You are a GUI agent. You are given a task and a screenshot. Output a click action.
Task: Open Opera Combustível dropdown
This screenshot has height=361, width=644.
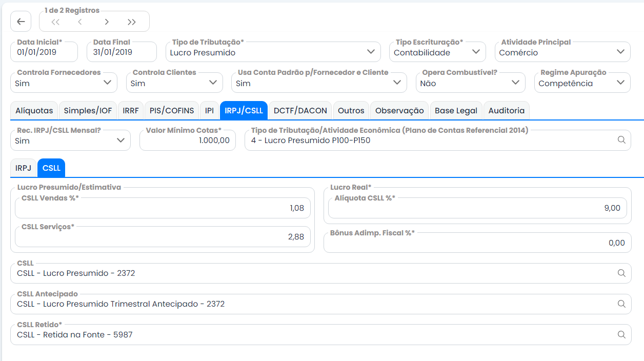(x=471, y=83)
